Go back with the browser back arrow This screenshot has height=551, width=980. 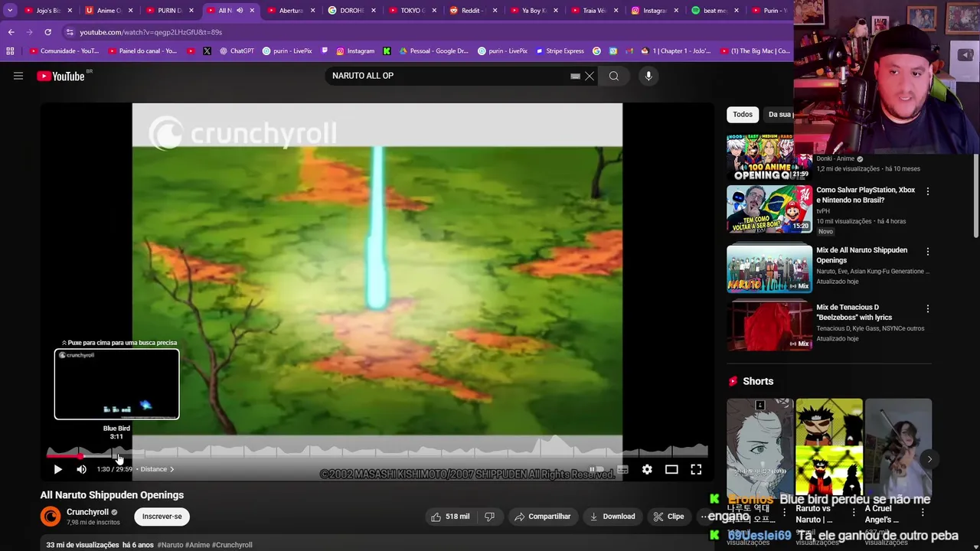[x=11, y=32]
